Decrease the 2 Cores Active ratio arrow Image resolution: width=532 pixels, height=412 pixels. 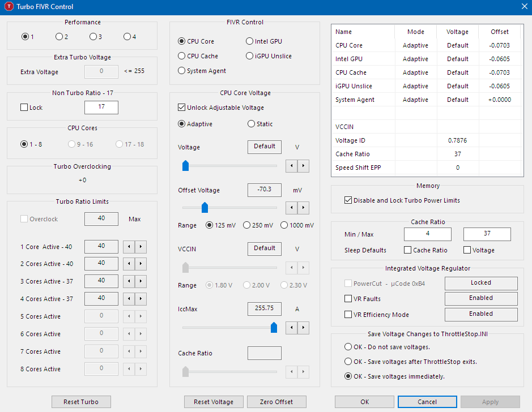pos(129,264)
